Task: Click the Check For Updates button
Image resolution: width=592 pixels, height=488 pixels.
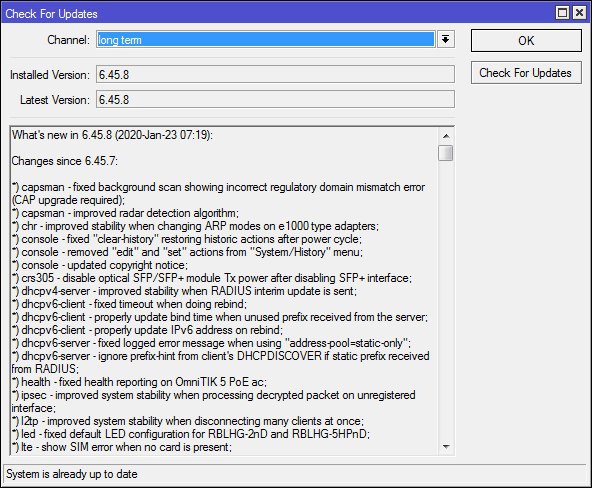Action: pyautogui.click(x=526, y=73)
